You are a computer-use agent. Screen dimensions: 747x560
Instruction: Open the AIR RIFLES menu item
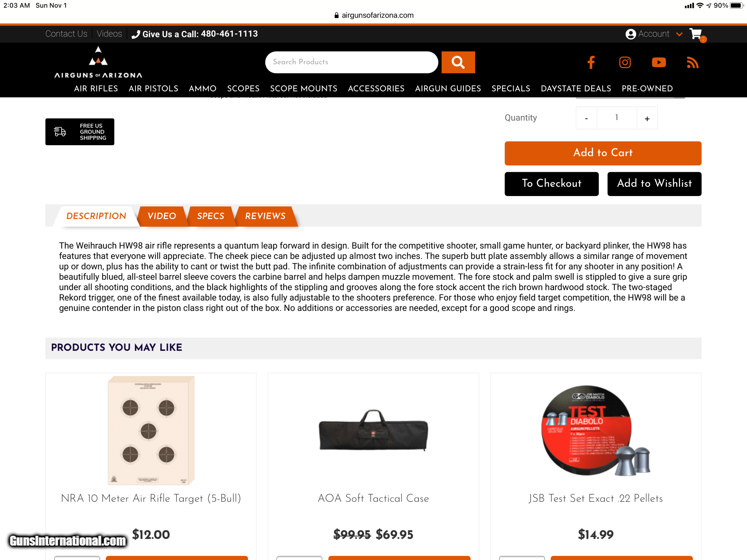coord(96,88)
